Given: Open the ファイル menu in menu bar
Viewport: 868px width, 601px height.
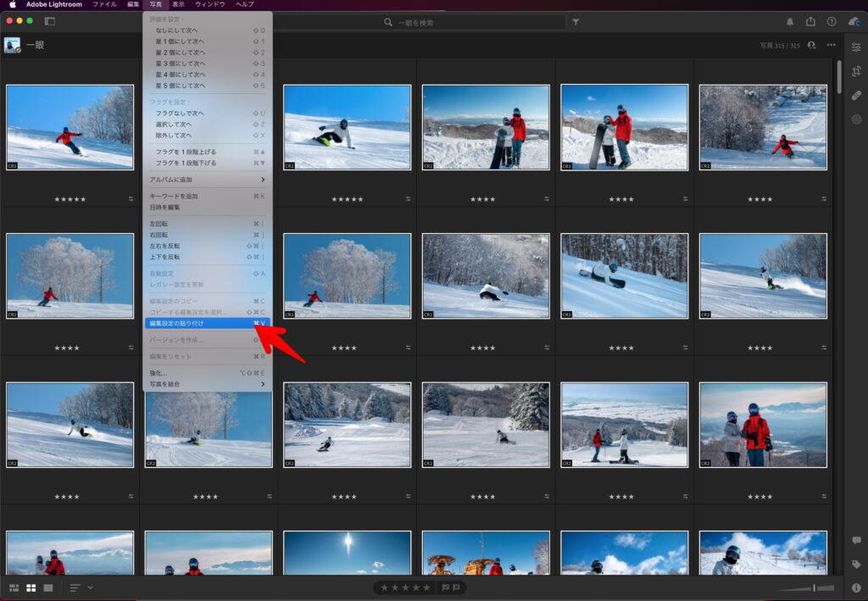Looking at the screenshot, I should click(x=104, y=4).
